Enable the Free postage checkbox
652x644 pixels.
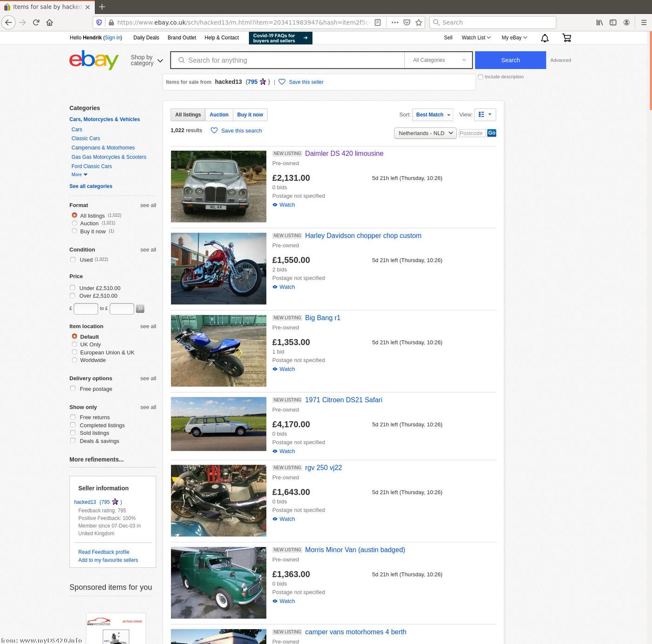(73, 389)
